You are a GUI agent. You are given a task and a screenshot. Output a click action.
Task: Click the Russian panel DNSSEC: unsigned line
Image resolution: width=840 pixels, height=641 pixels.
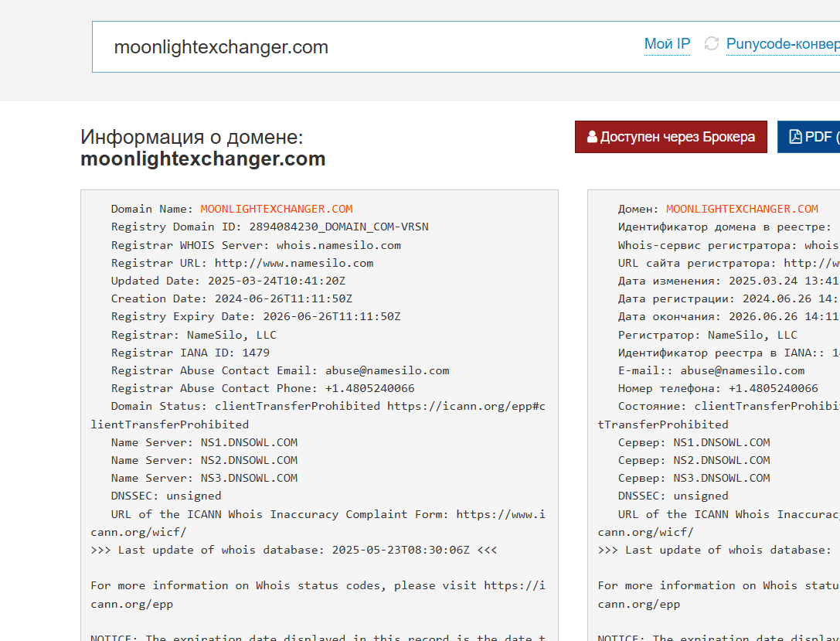[x=673, y=496]
